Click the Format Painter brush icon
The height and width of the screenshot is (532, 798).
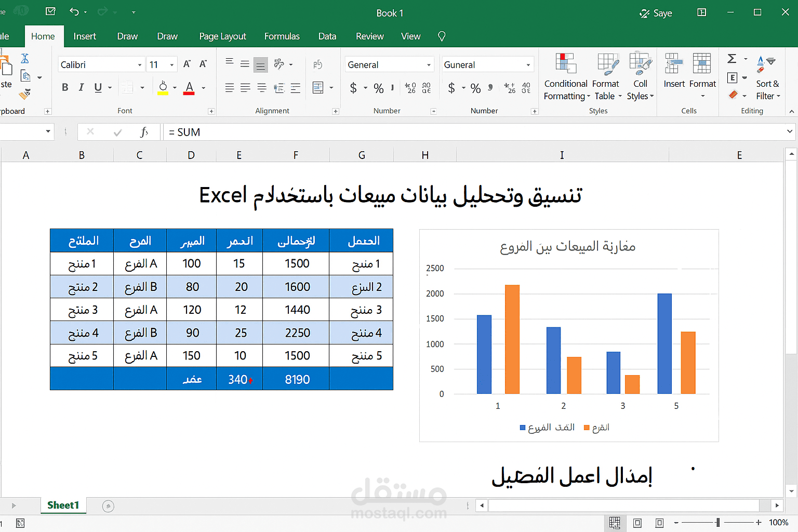[x=24, y=94]
